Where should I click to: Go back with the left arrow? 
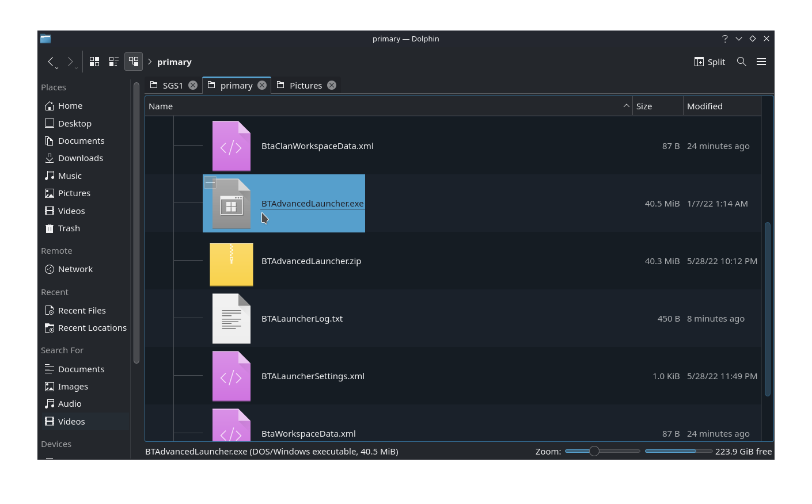51,62
